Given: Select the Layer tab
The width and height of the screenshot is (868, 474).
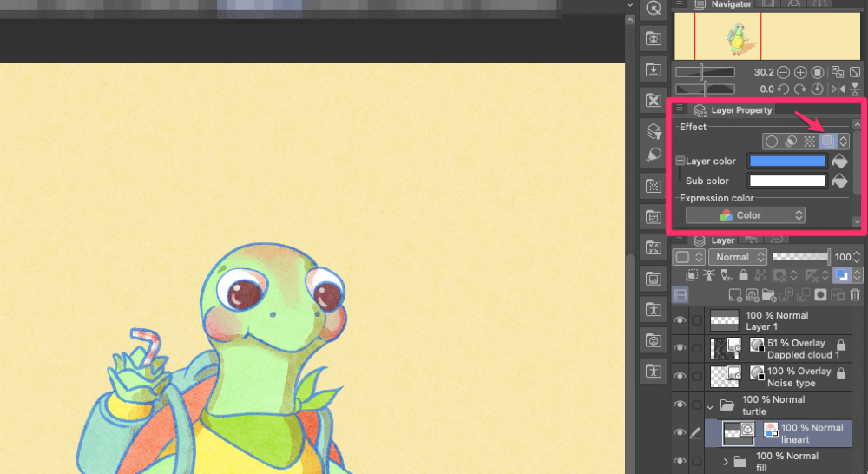Looking at the screenshot, I should (x=714, y=240).
